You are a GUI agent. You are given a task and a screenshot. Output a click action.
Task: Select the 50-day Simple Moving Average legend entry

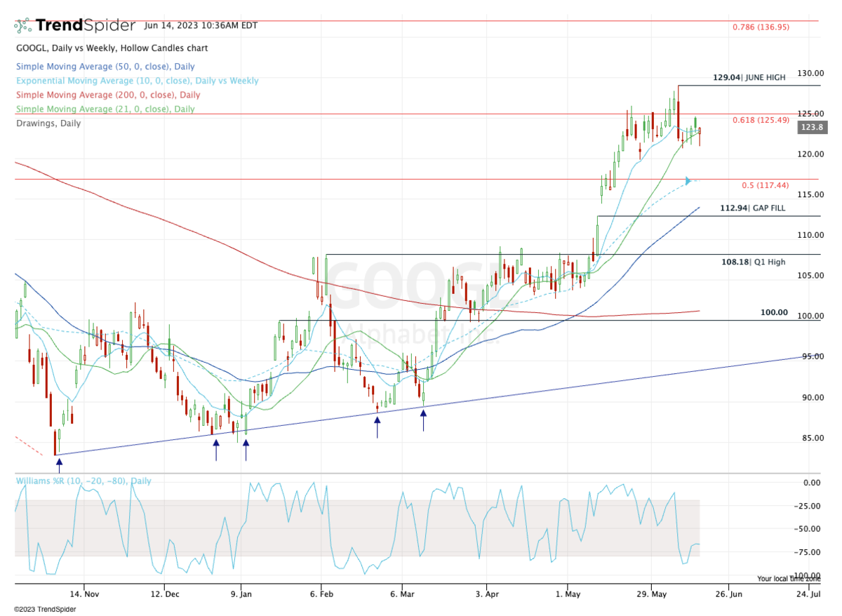point(105,67)
